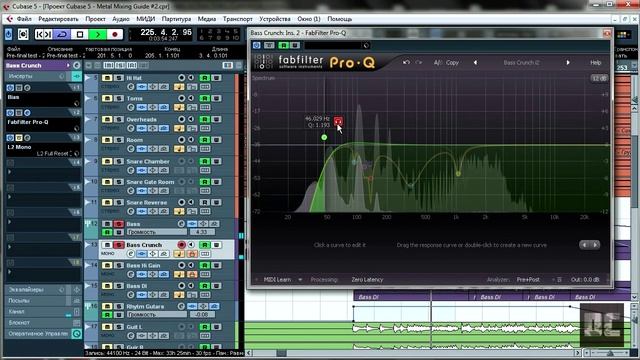The width and height of the screenshot is (640, 360).
Task: Disable solo on Bass Crunch track
Action: [x=118, y=245]
